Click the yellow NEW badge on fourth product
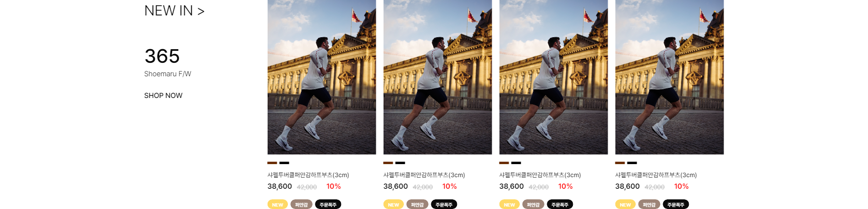The image size is (868, 209). tap(626, 205)
